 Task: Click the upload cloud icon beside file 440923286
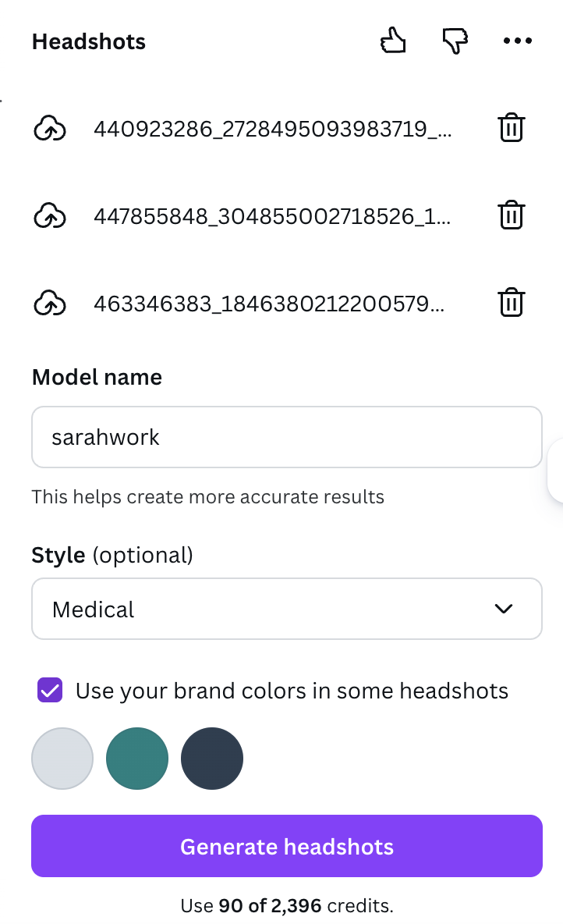coord(51,128)
